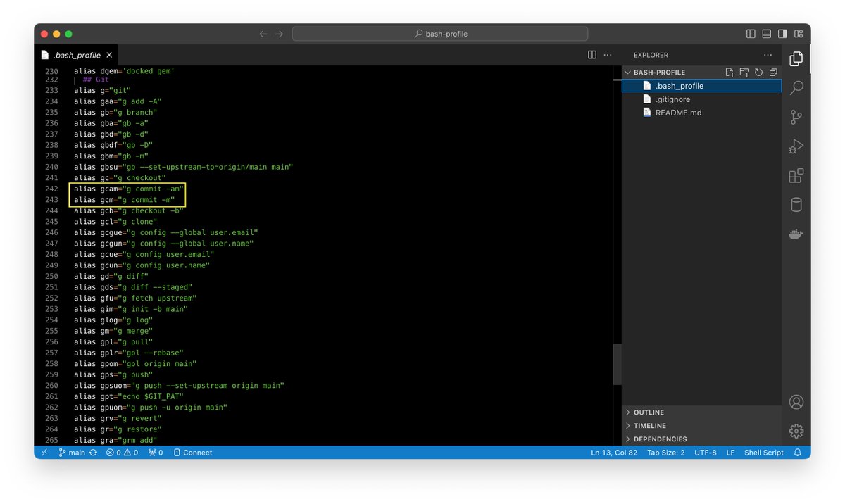This screenshot has width=845, height=504.
Task: Collapse all folders in Explorer
Action: coord(773,73)
